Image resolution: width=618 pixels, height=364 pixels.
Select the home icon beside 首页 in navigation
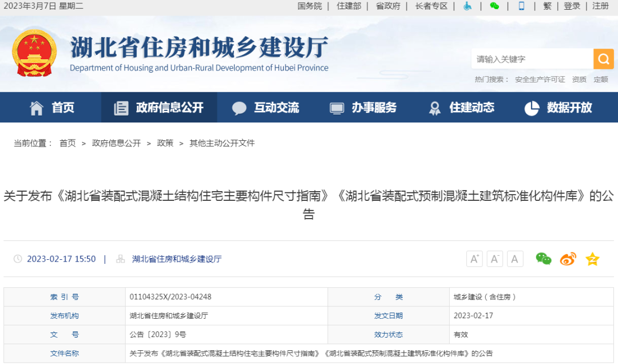tap(36, 107)
